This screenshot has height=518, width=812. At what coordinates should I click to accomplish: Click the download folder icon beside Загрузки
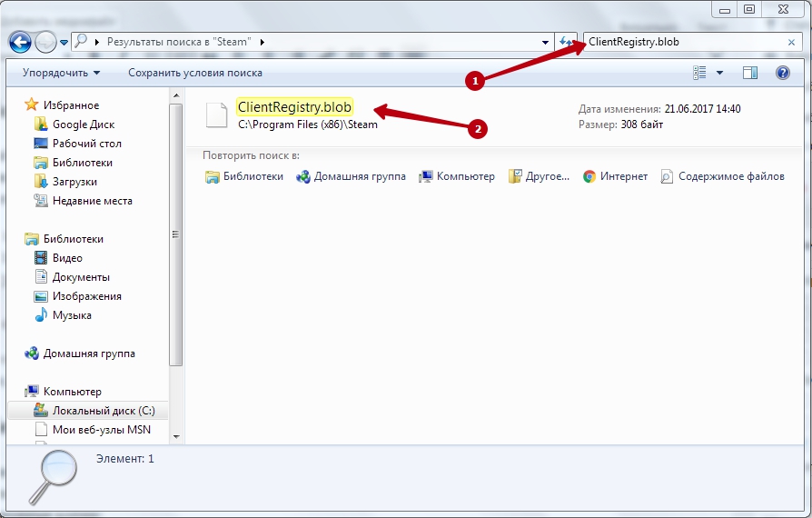[41, 182]
